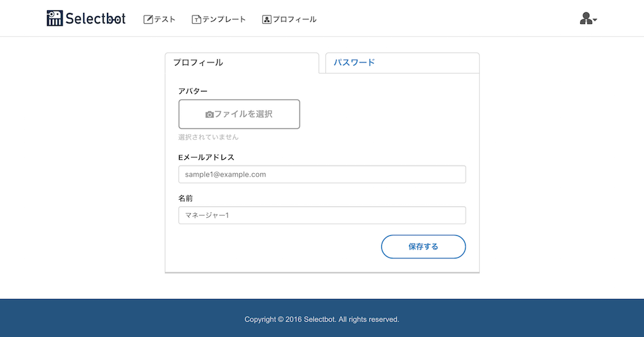The width and height of the screenshot is (644, 337).
Task: Click the user avatar icon at top right
Action: point(585,19)
